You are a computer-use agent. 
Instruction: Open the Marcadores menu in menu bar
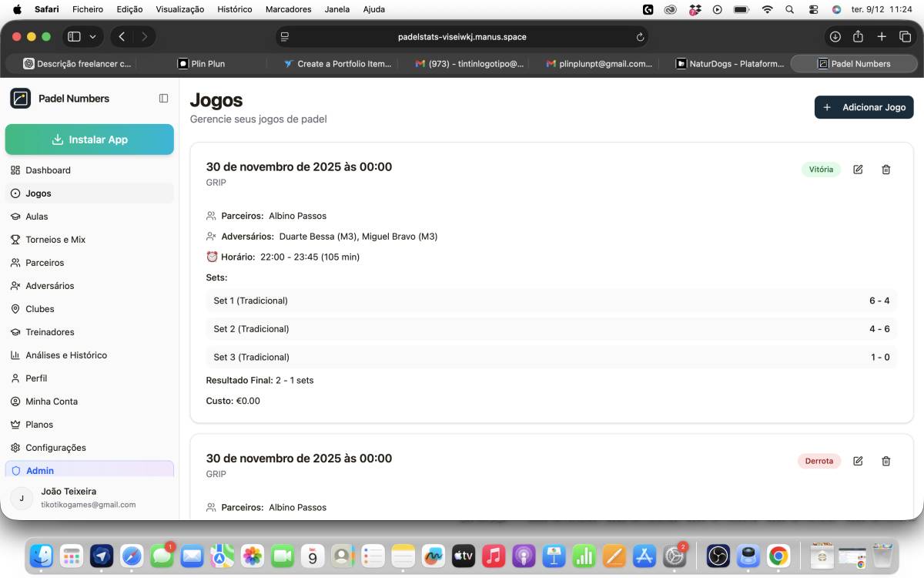pos(288,9)
